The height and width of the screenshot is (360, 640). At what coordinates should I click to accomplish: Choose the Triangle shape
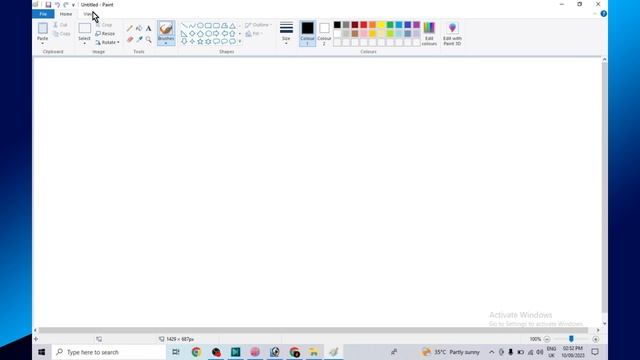pos(232,25)
